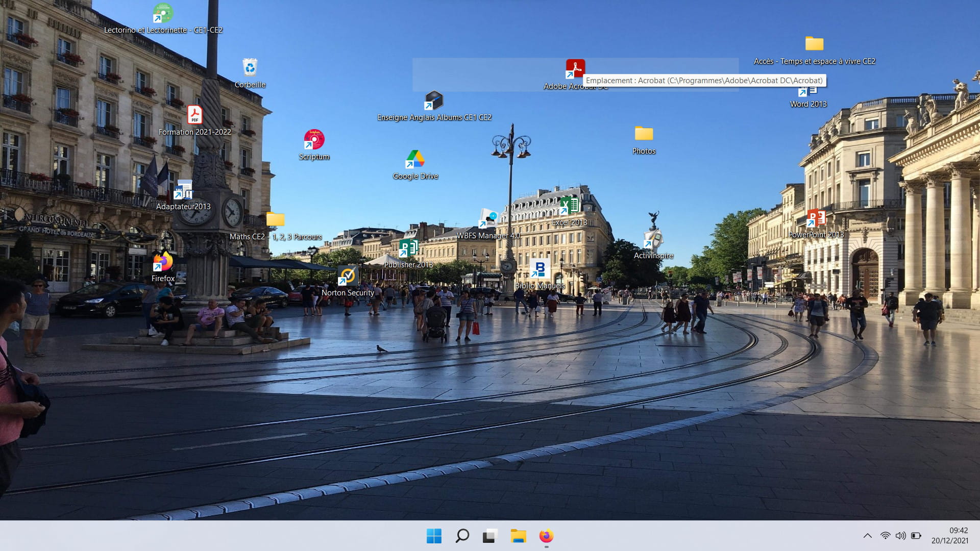This screenshot has width=980, height=551.
Task: Open the Windows Start menu
Action: pos(434,536)
